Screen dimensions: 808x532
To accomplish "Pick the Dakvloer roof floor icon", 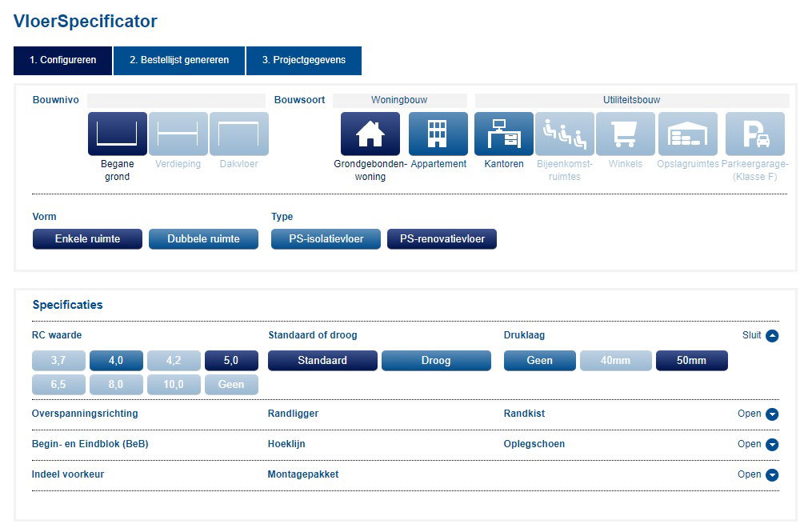I will click(238, 134).
